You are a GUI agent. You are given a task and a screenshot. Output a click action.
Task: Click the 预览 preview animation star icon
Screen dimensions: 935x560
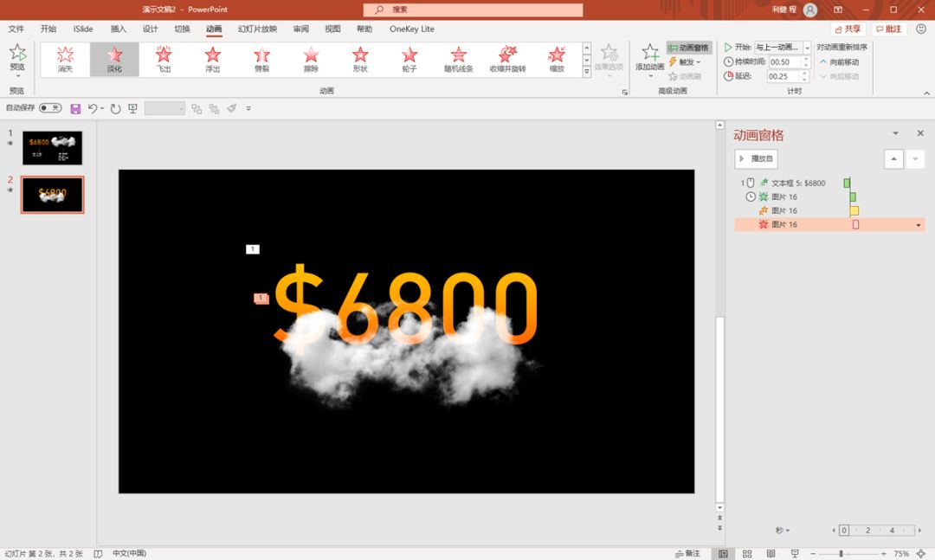pyautogui.click(x=17, y=53)
